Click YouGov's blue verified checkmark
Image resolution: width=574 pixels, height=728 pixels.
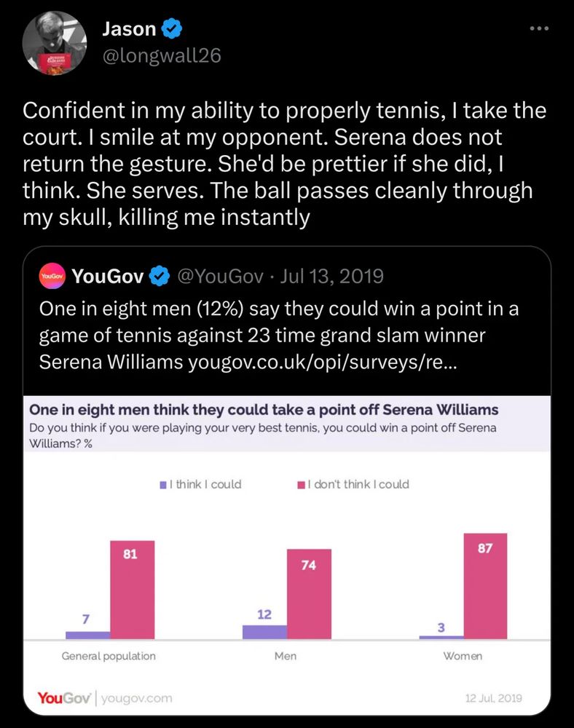click(160, 276)
